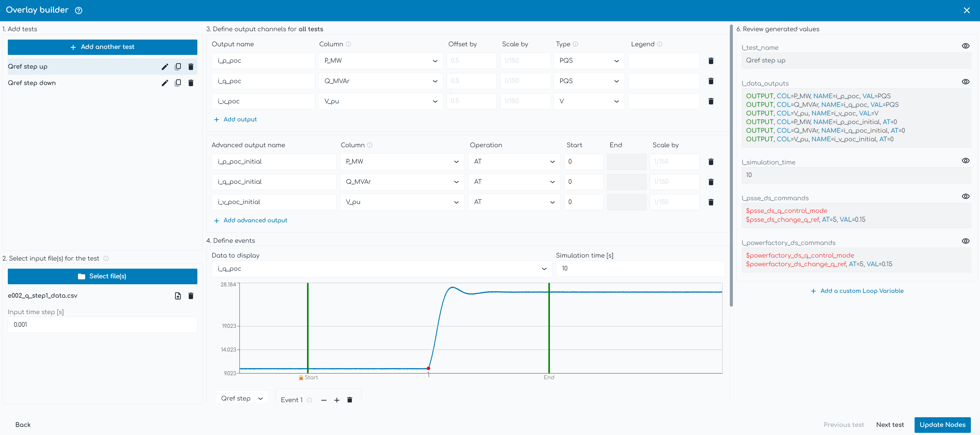Image resolution: width=980 pixels, height=435 pixels.
Task: Open the Data to display dropdown
Action: point(382,269)
